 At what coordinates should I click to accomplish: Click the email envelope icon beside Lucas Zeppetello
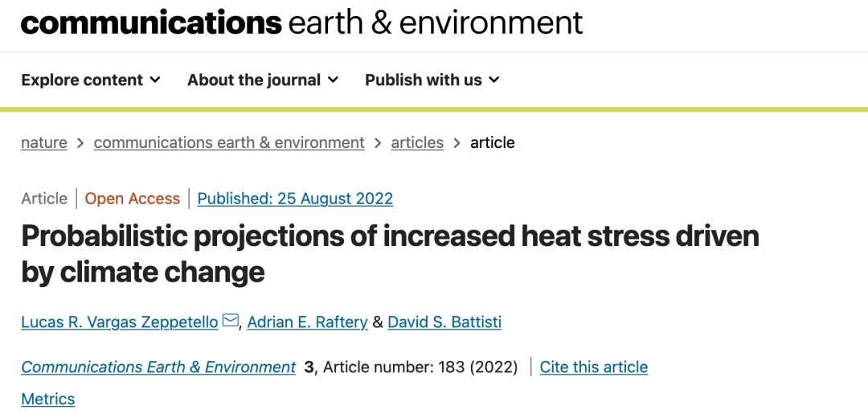coord(231,321)
